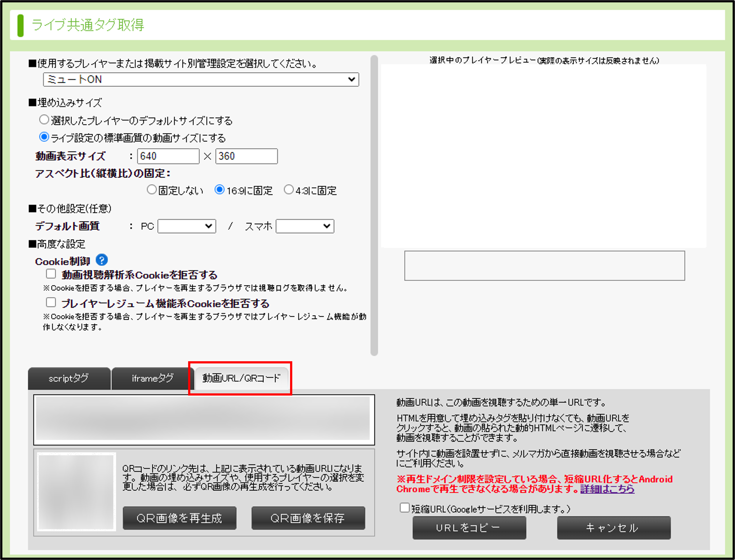The width and height of the screenshot is (735, 560).
Task: Click the QR画像を保存 button
Action: coord(308,518)
